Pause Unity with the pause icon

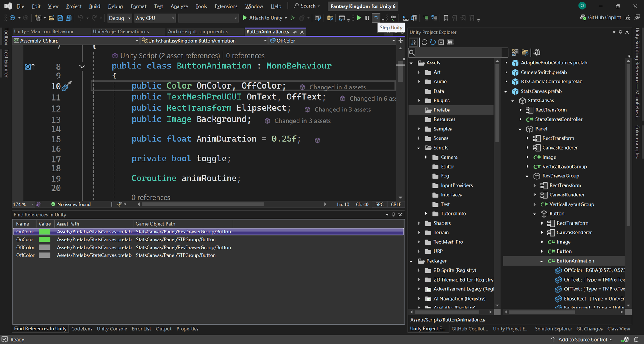367,18
